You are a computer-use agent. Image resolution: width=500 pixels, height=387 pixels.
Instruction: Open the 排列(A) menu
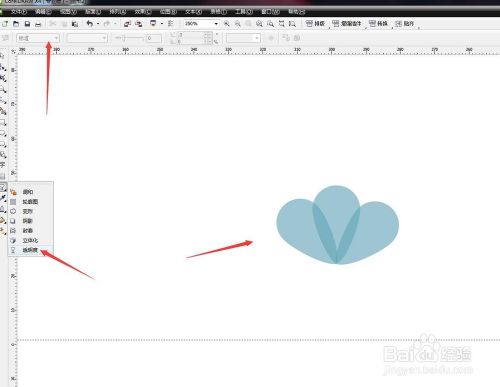coord(118,12)
